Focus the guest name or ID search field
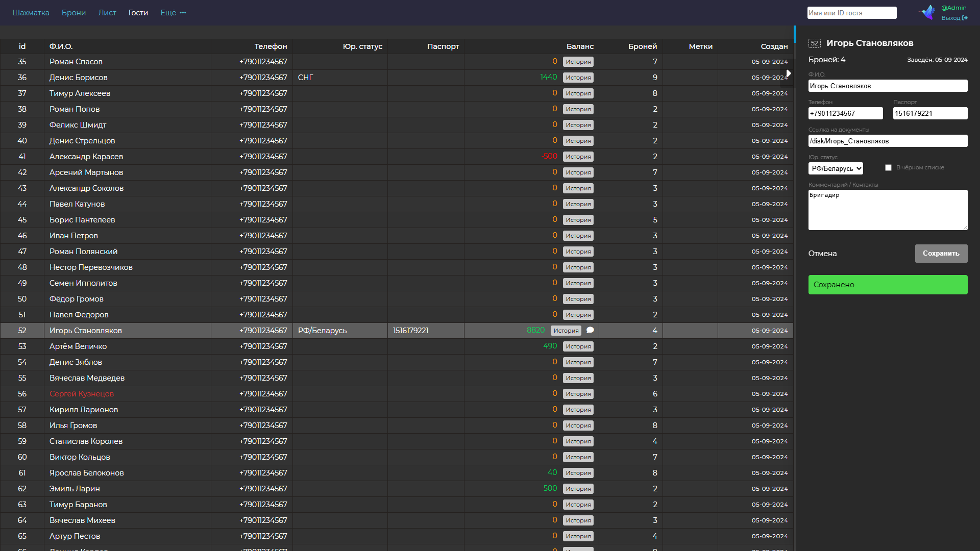The width and height of the screenshot is (980, 551). (852, 13)
